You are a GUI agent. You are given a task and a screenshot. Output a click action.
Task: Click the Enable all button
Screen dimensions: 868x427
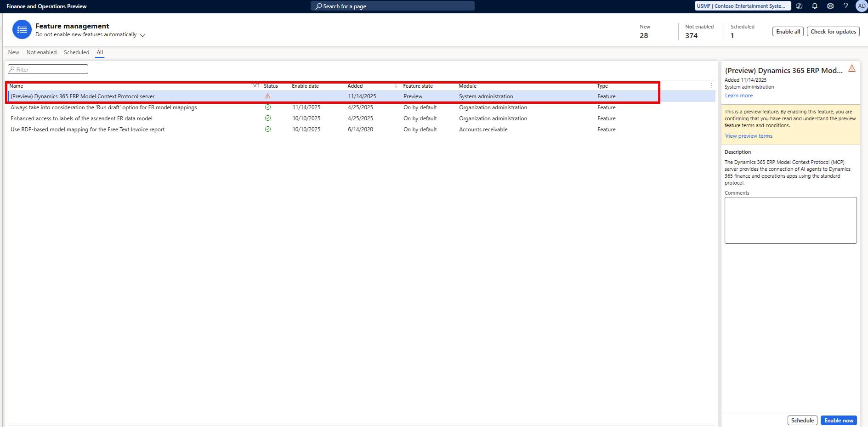(788, 31)
